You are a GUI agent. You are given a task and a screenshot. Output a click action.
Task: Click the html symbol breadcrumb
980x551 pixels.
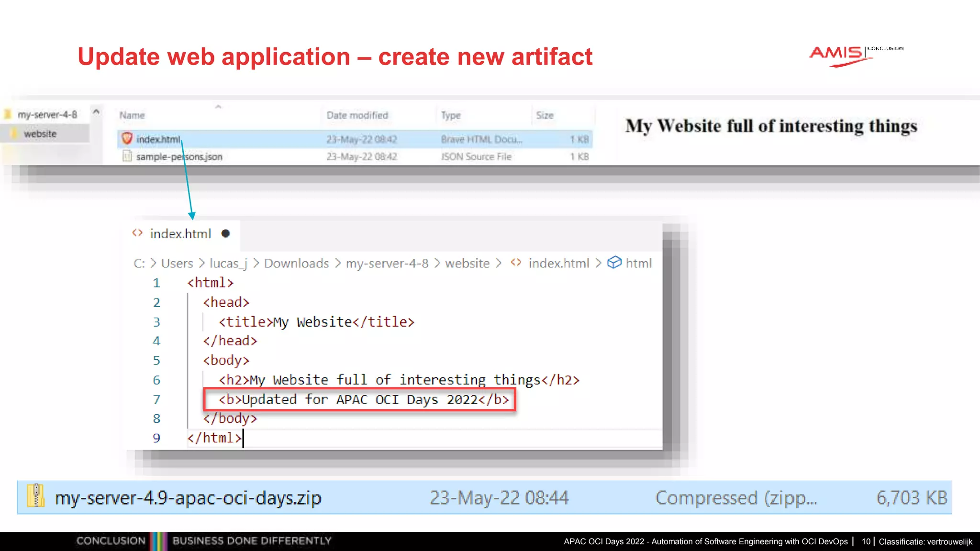(x=639, y=263)
